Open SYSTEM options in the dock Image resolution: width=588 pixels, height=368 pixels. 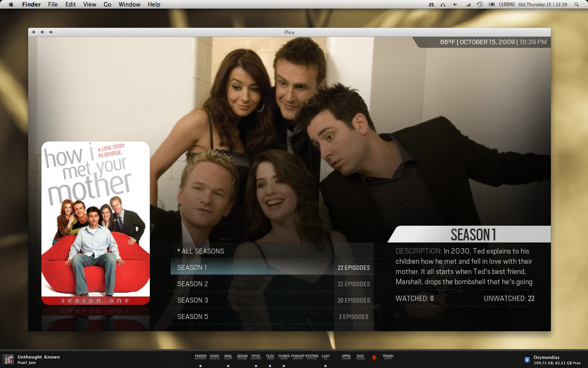point(312,357)
